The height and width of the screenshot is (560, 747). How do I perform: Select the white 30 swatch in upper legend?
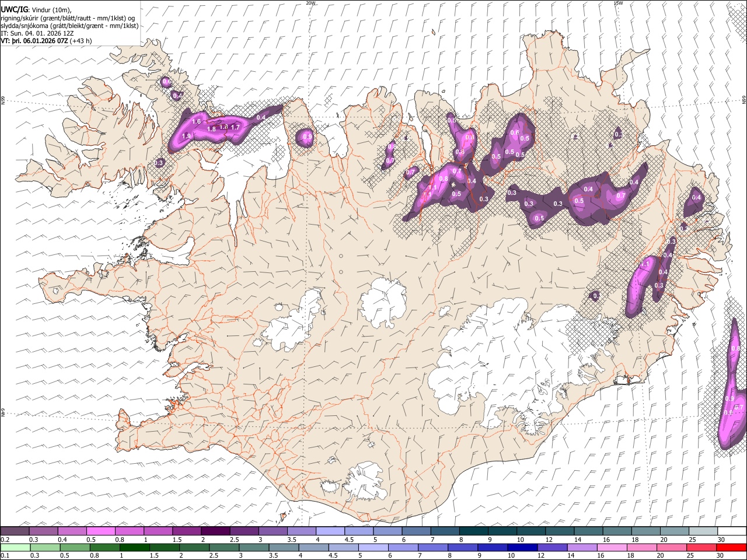[x=732, y=531]
